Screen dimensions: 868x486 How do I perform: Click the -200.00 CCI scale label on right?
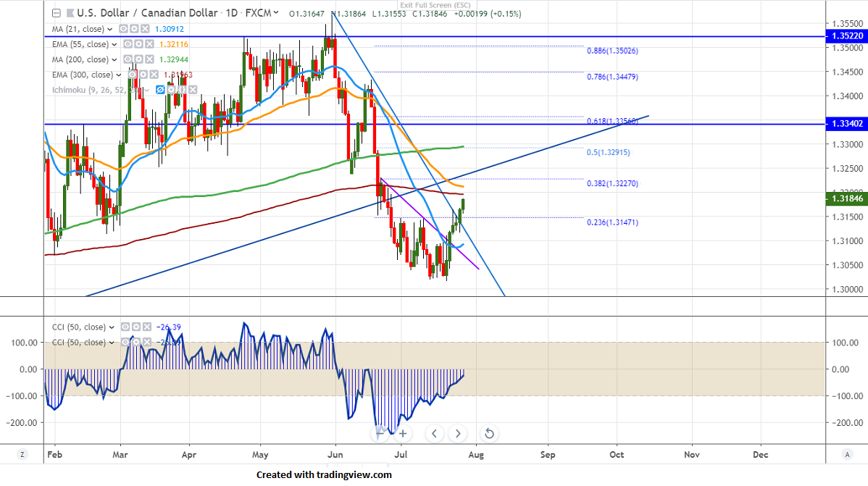pos(848,422)
